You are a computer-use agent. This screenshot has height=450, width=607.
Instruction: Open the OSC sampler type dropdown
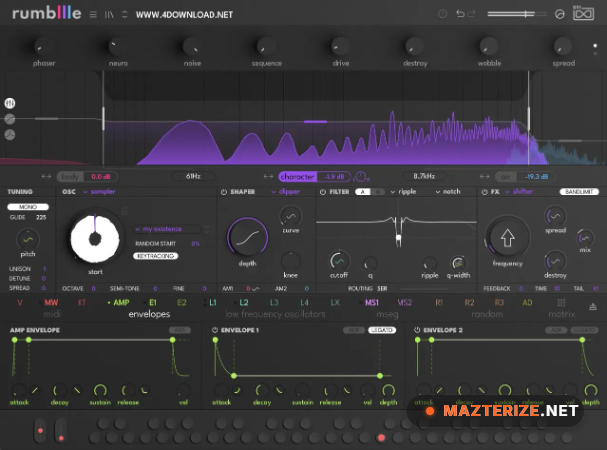pyautogui.click(x=99, y=192)
